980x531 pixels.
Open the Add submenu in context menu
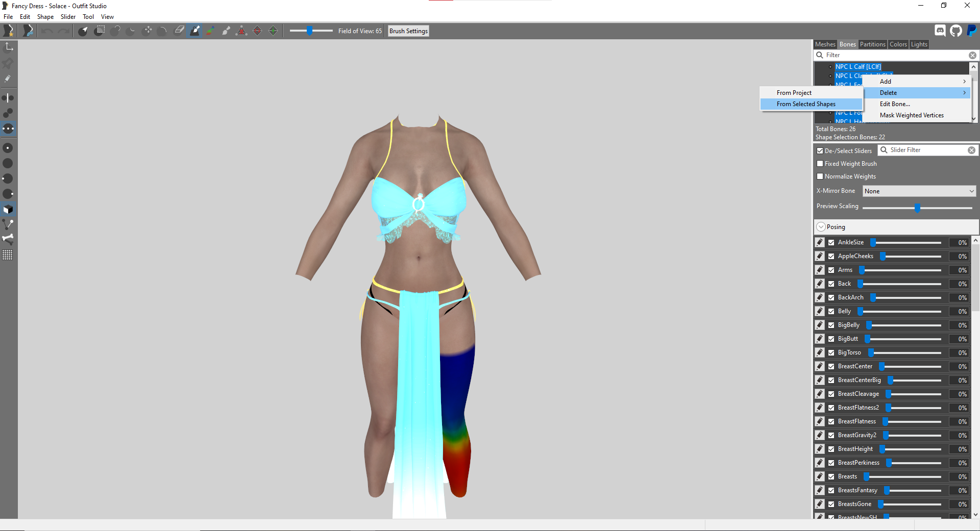pyautogui.click(x=917, y=82)
